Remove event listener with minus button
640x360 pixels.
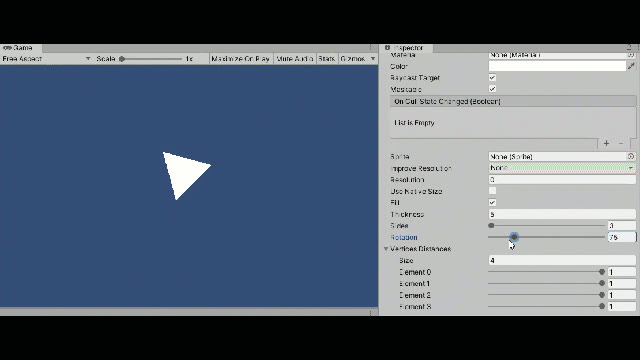621,143
